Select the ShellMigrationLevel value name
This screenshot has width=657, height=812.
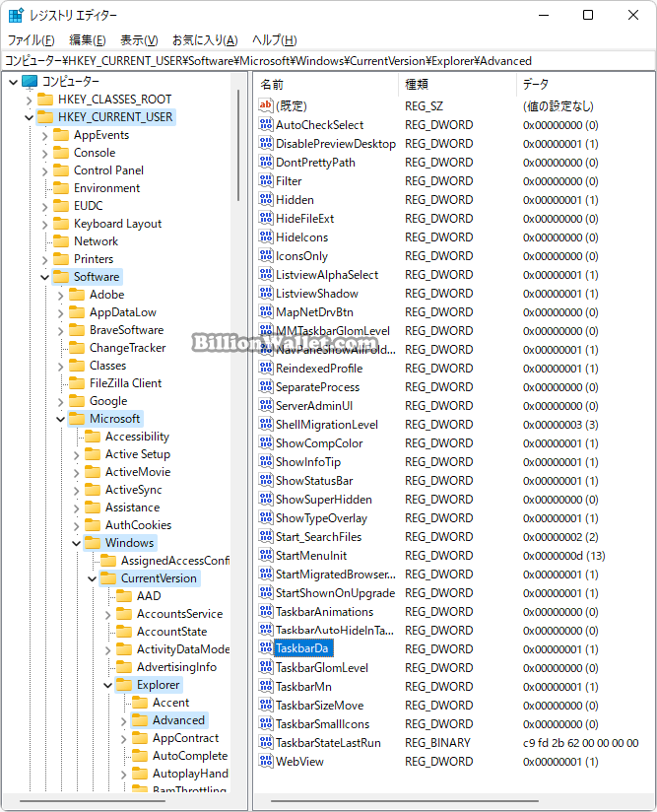tap(327, 424)
